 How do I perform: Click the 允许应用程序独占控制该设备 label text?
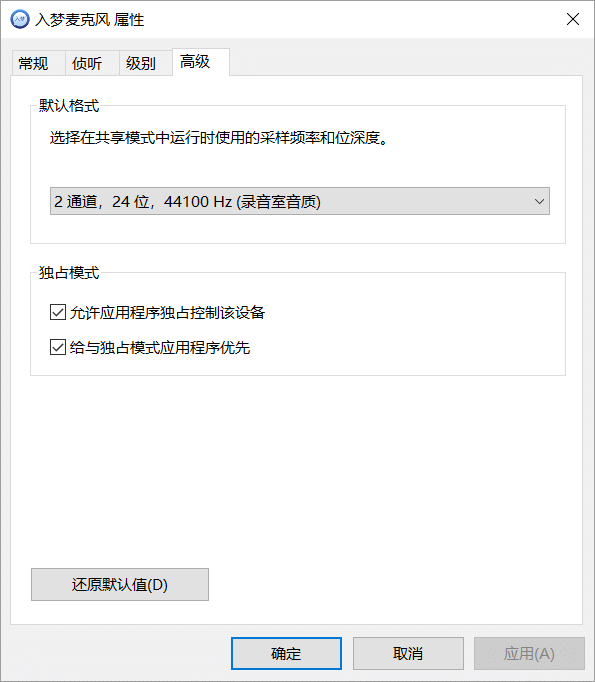pyautogui.click(x=167, y=313)
